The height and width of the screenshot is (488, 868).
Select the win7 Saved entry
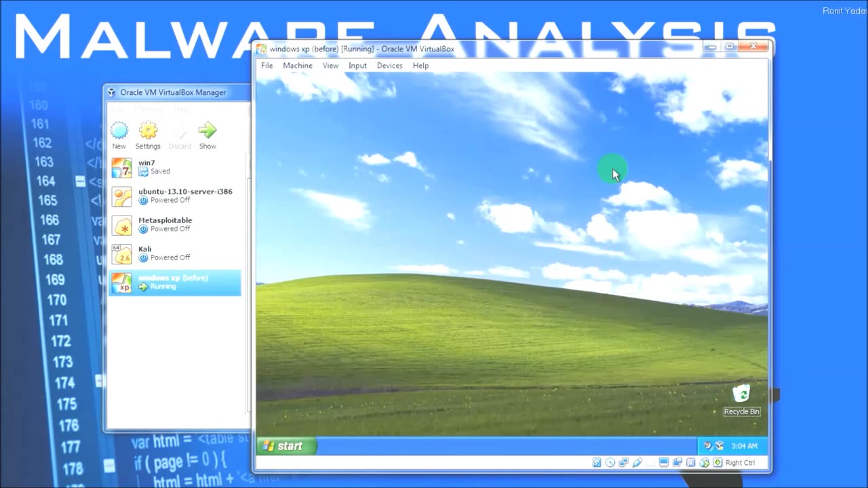tap(175, 167)
